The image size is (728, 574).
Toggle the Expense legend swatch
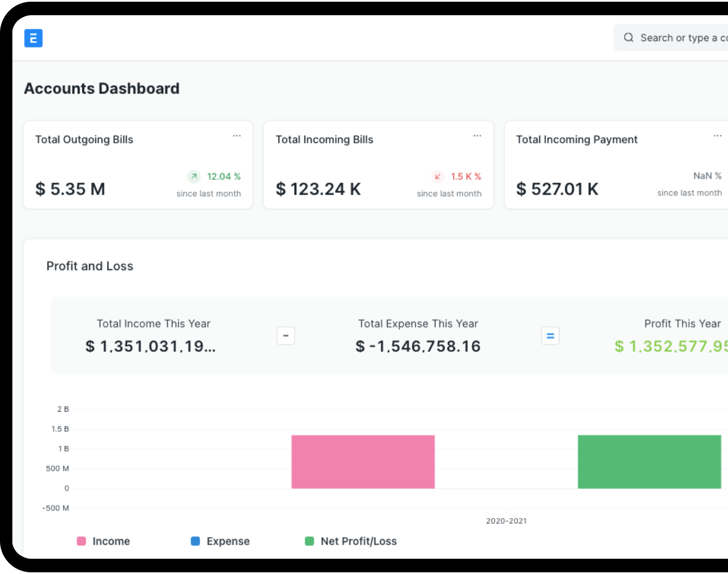point(196,541)
